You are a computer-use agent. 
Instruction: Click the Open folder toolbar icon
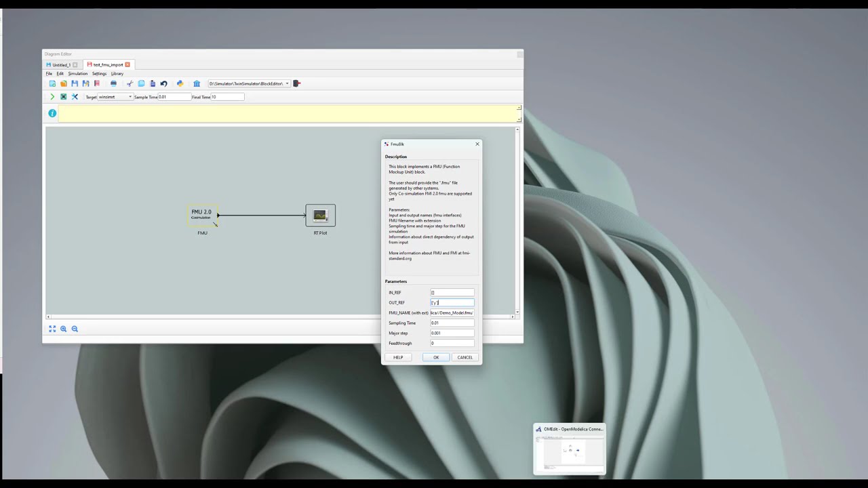tap(64, 83)
